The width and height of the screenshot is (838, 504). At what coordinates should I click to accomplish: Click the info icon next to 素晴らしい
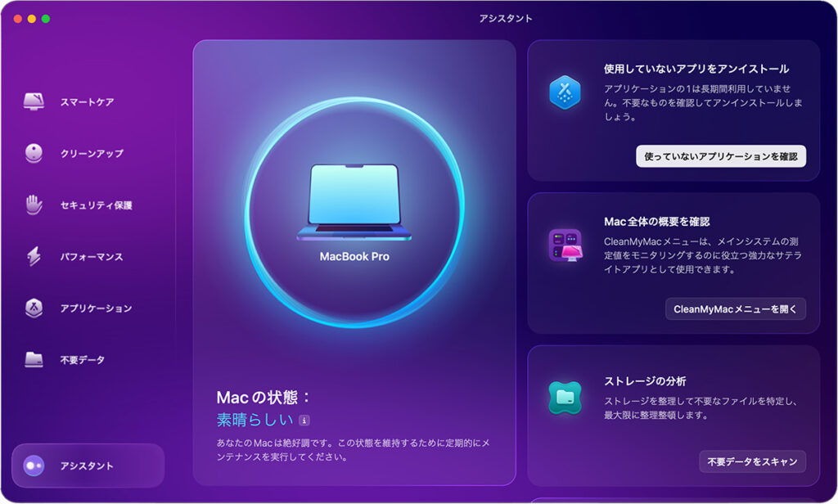click(x=304, y=421)
